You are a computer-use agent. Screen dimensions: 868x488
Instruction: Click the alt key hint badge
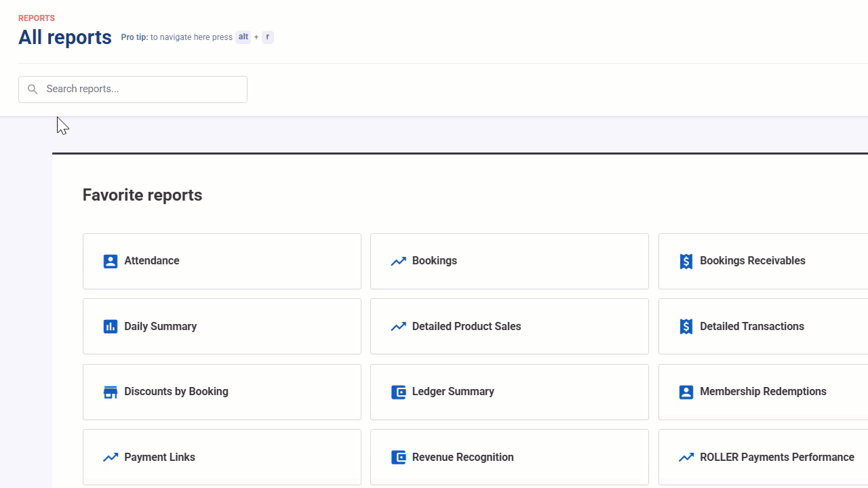[243, 37]
